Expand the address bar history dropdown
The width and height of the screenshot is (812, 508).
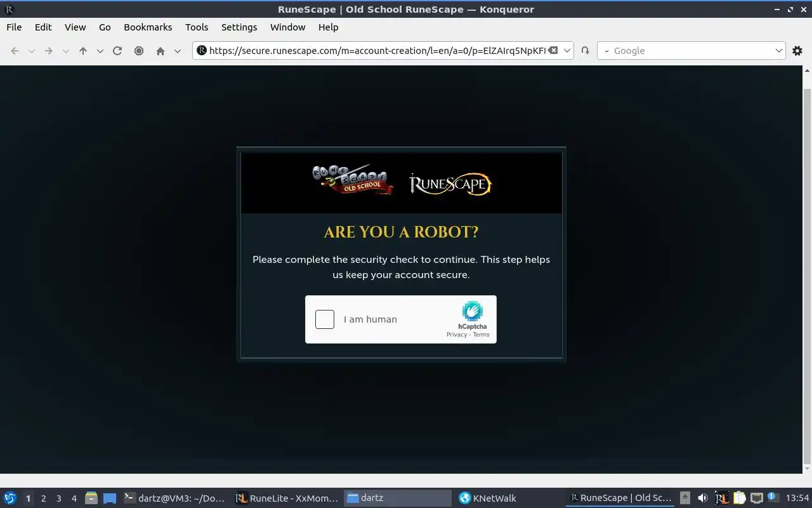coord(568,51)
